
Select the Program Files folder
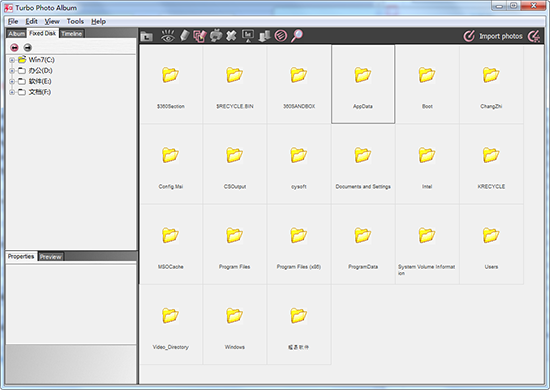click(x=235, y=245)
